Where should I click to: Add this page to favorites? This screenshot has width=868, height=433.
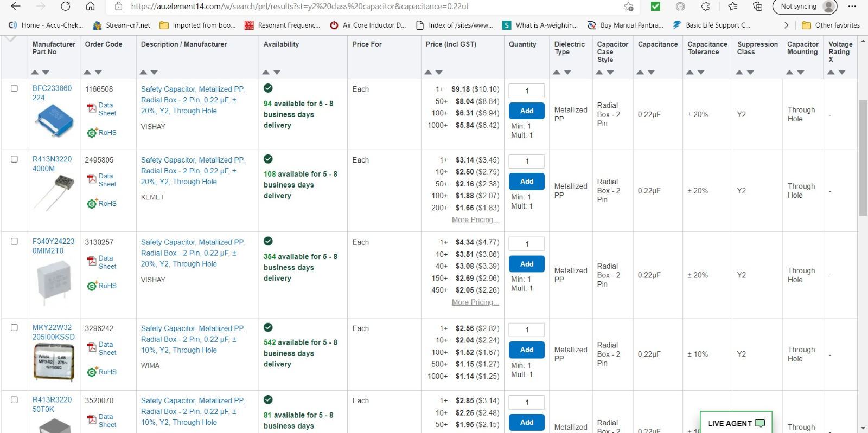629,7
